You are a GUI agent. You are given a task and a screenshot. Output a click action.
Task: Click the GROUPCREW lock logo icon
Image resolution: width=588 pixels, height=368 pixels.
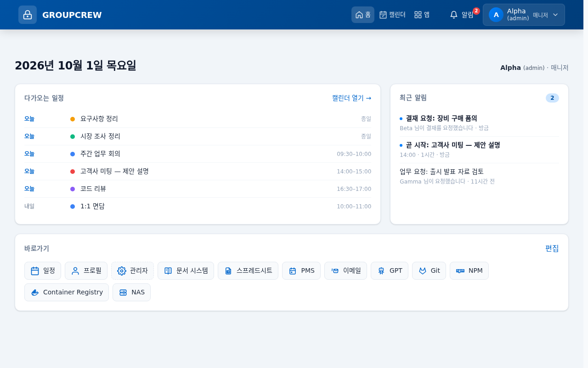[x=28, y=15]
